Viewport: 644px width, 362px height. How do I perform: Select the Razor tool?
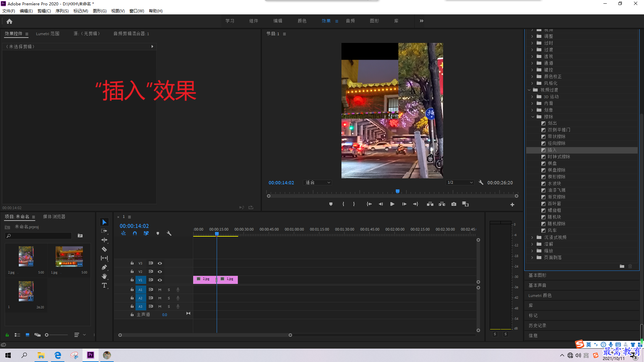[x=104, y=249]
